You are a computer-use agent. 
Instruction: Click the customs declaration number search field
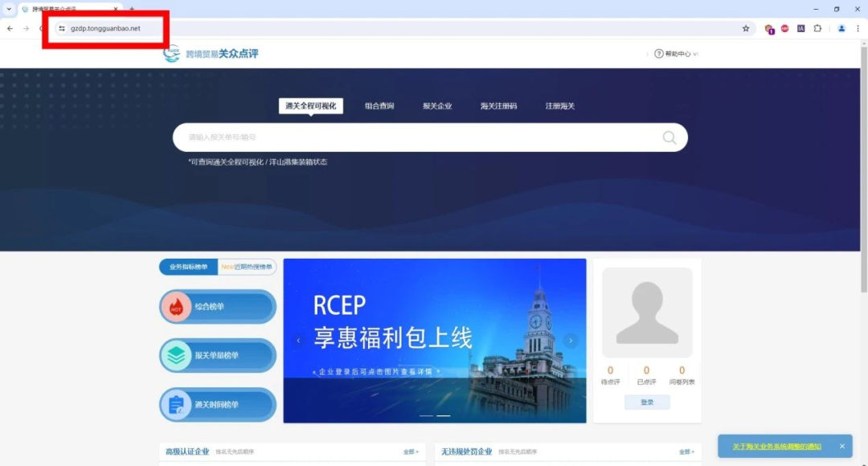point(402,137)
